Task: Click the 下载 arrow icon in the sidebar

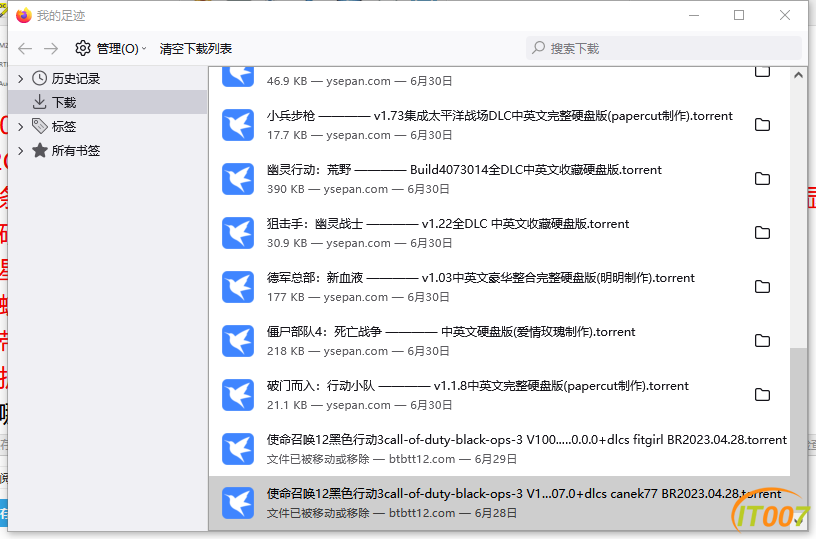Action: (x=40, y=102)
